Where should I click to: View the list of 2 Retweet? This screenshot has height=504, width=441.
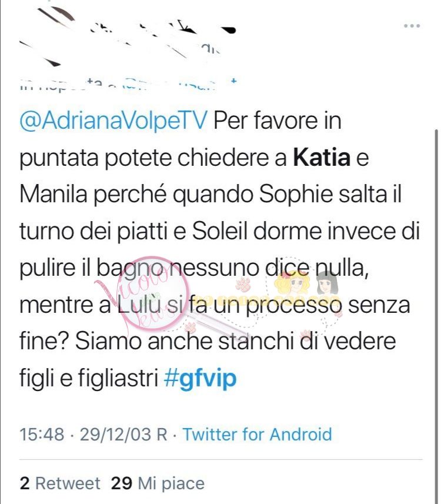(60, 483)
